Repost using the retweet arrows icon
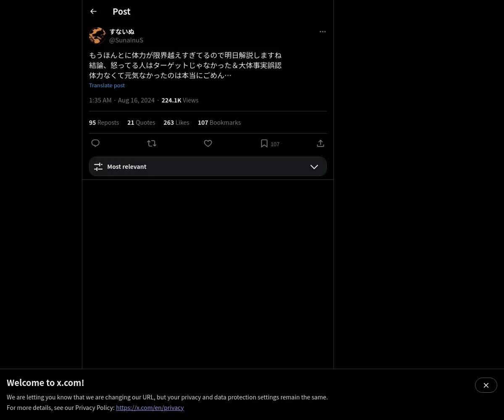 [152, 143]
